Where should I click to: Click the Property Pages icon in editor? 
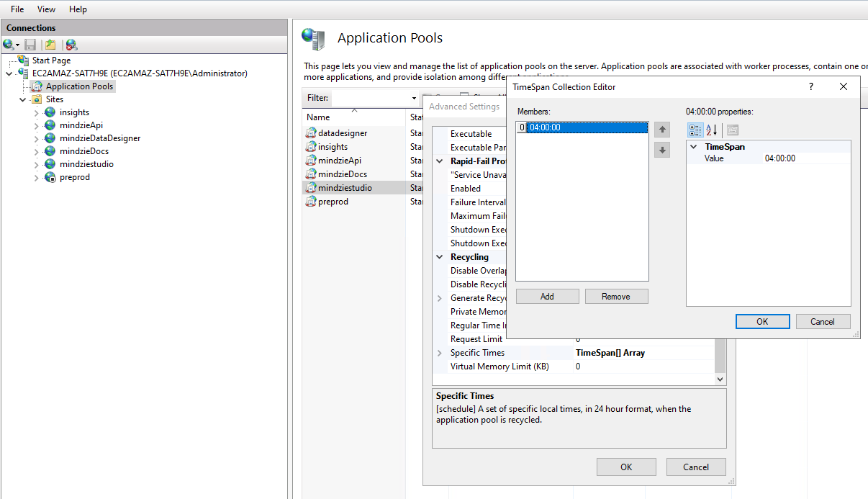(x=732, y=130)
